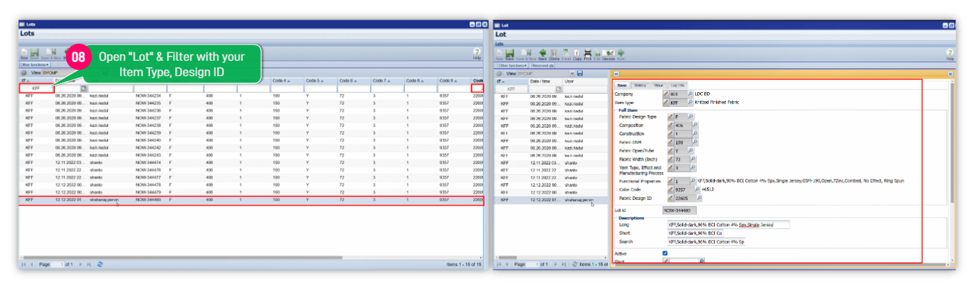Click Save icon in Lot window toolbar
The height and width of the screenshot is (306, 980).
(510, 54)
